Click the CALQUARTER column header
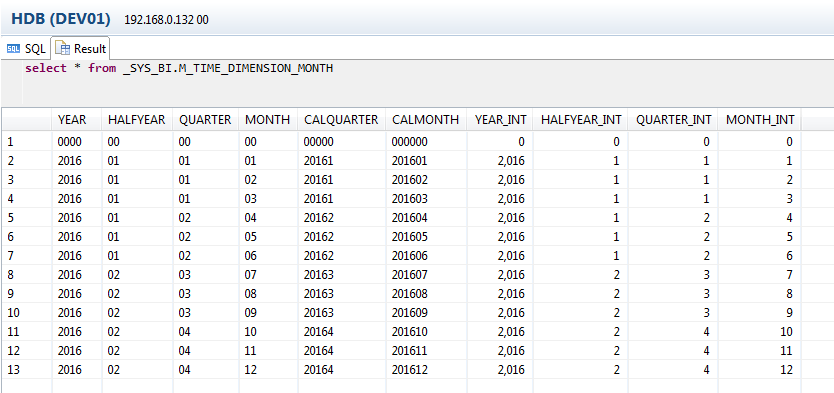Viewport: 834px width, 393px height. 341,120
